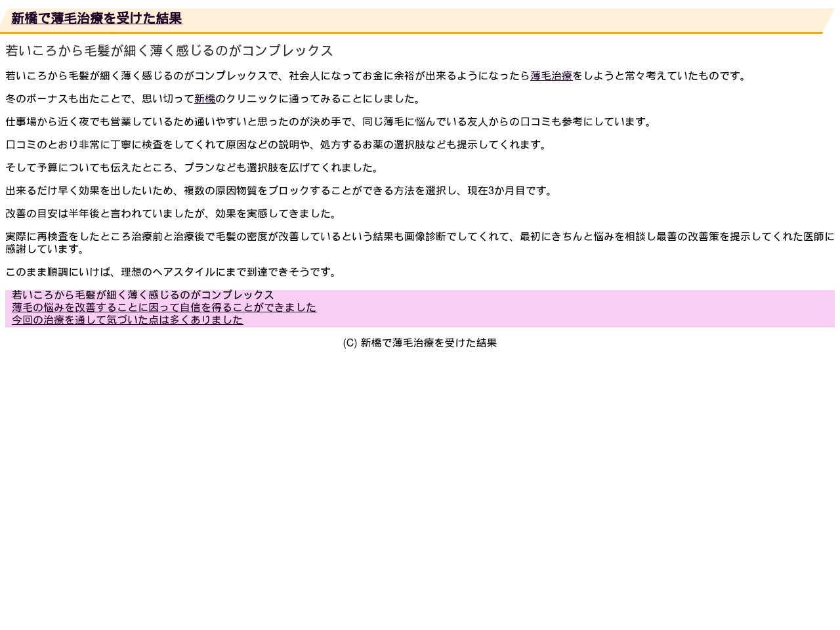Image resolution: width=840 pixels, height=630 pixels.
Task: Click paragraph starting 仕事場から近く夜でも営業している
Action: point(331,122)
